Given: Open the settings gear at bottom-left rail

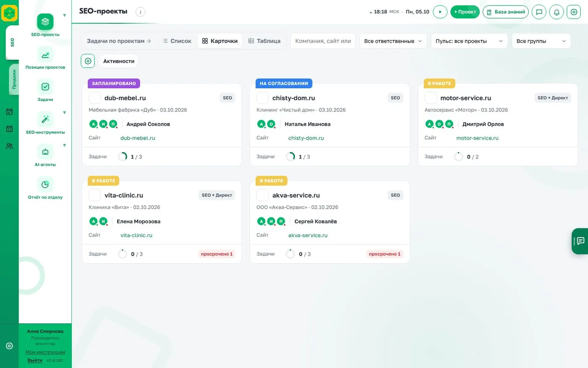Looking at the screenshot, I should (x=9, y=346).
